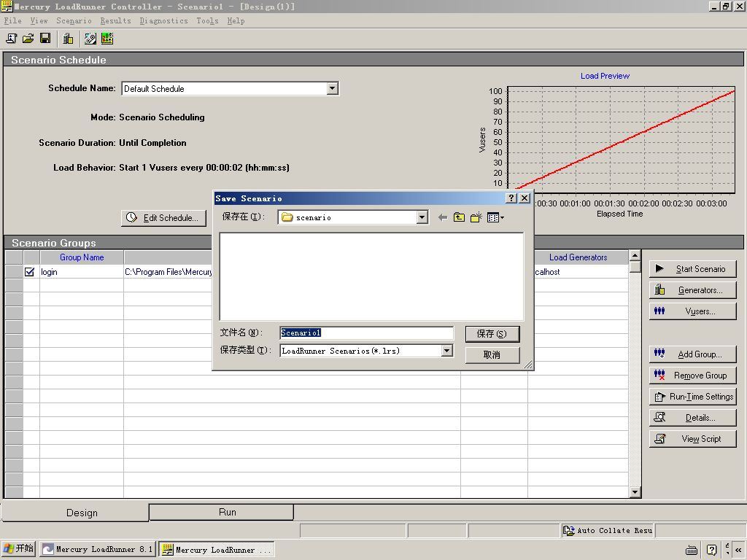Open the Schedule Name dropdown
Image resolution: width=747 pixels, height=560 pixels.
tap(333, 88)
